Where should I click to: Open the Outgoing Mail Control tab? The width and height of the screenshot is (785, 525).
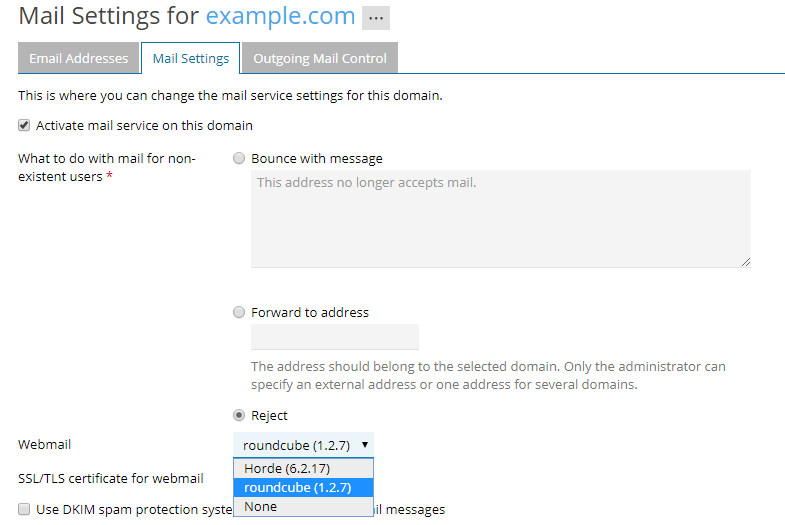[319, 58]
